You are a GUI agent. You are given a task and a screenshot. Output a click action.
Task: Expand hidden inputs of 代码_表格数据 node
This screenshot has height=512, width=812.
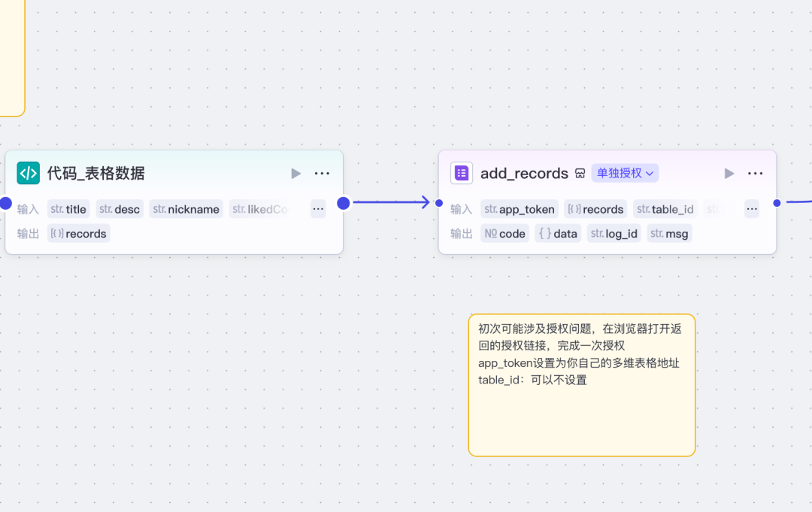click(318, 209)
